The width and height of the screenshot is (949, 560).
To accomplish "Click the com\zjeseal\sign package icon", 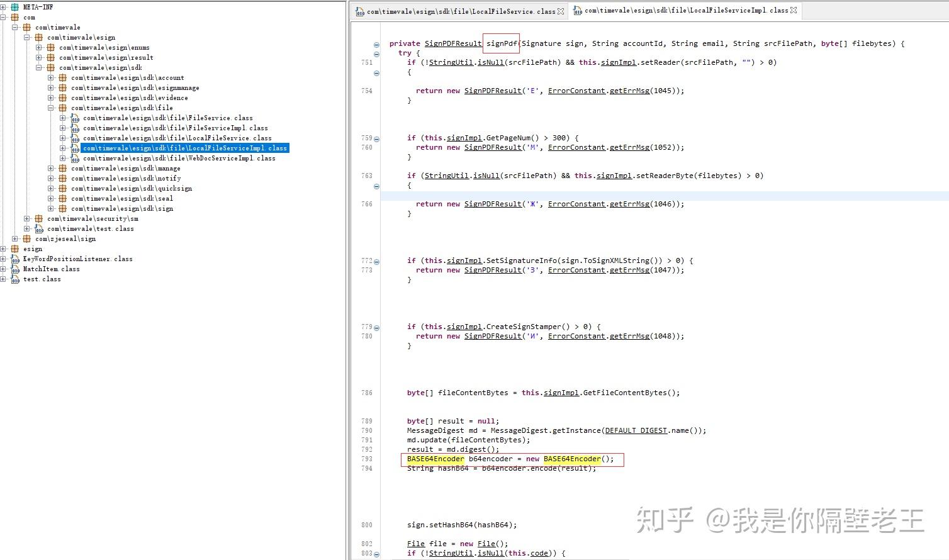I will point(26,238).
